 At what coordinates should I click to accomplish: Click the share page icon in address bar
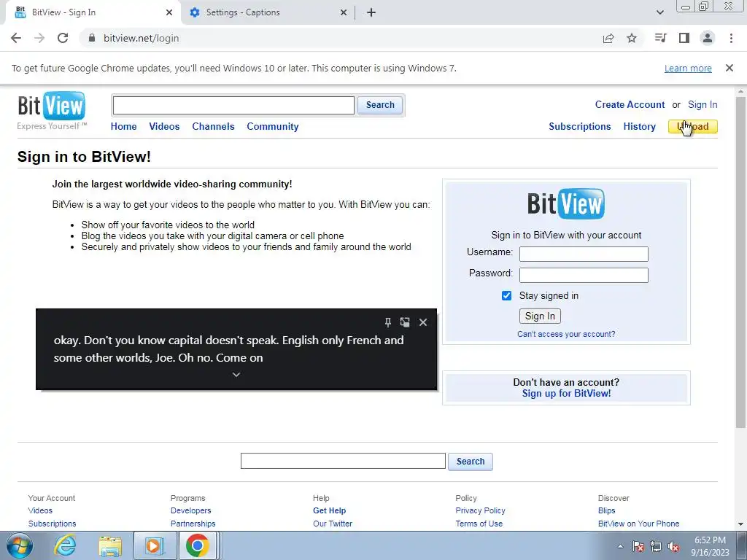[x=608, y=38]
